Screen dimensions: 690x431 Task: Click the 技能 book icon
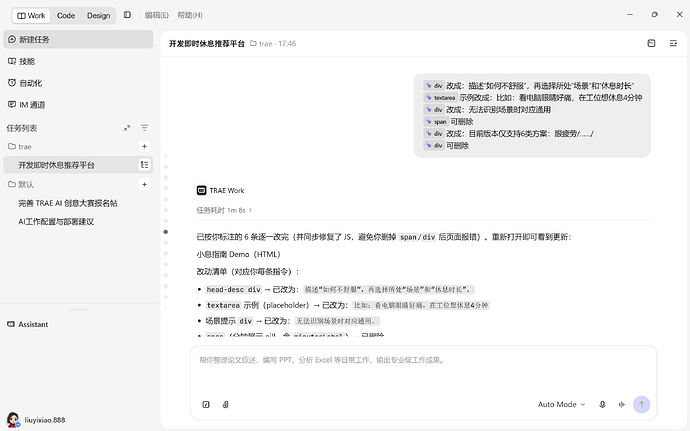tap(12, 61)
